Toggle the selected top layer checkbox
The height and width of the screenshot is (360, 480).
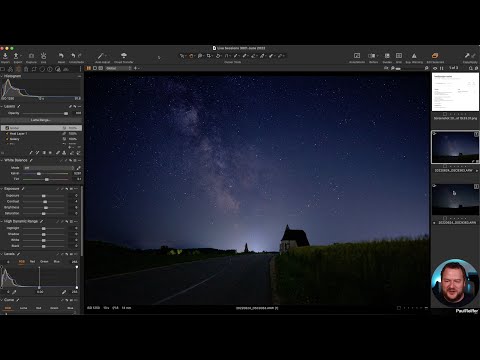coord(7,128)
